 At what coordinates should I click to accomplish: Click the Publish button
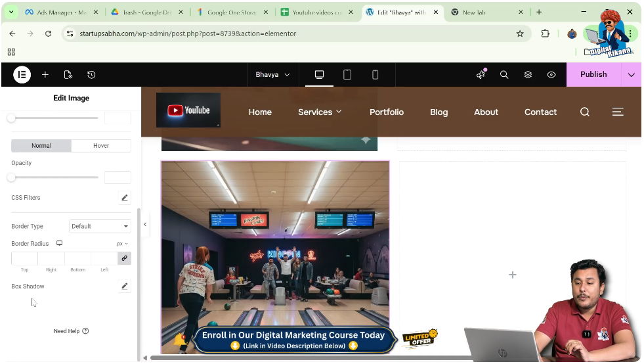coord(593,75)
